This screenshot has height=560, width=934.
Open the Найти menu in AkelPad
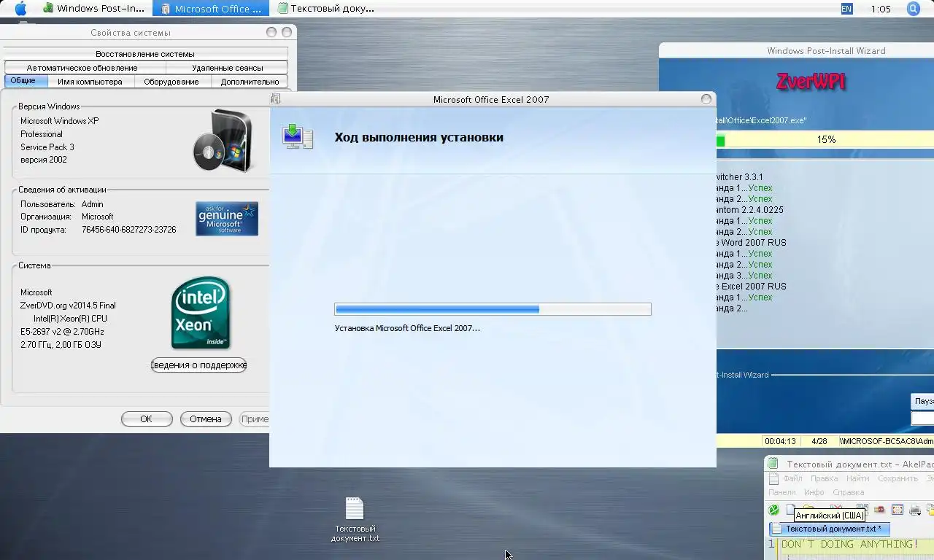858,479
